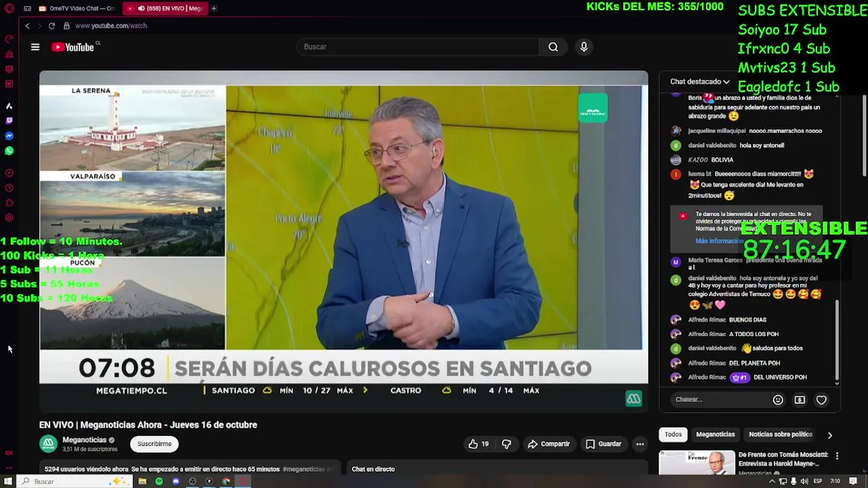The height and width of the screenshot is (488, 868).
Task: Open File Explorer from taskbar
Action: pos(142,481)
